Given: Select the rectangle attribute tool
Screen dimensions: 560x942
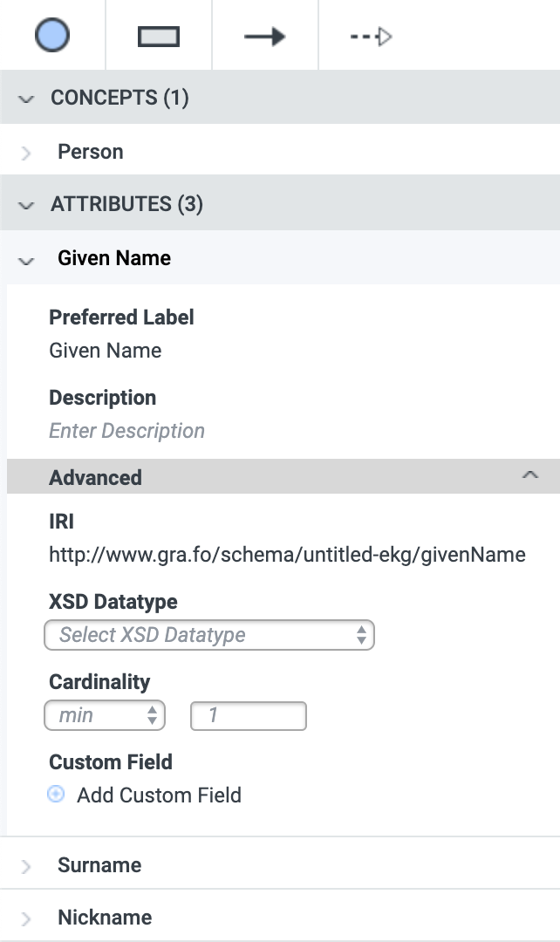Looking at the screenshot, I should point(159,36).
